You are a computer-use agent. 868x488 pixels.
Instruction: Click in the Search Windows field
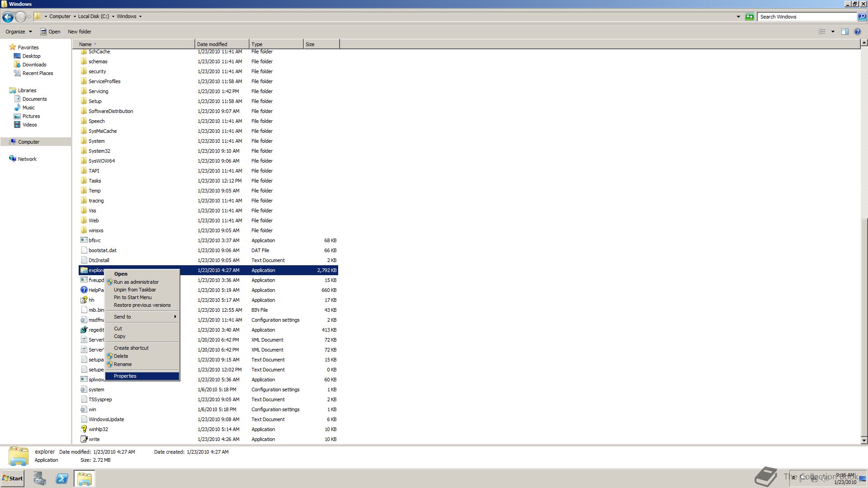pos(808,17)
